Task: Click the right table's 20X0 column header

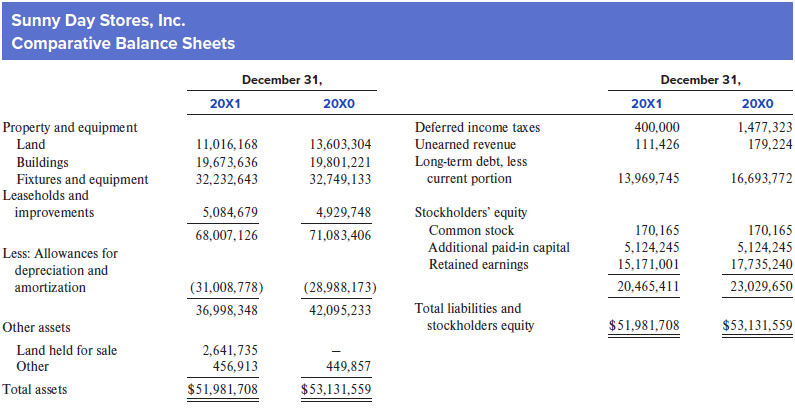Action: 757,104
